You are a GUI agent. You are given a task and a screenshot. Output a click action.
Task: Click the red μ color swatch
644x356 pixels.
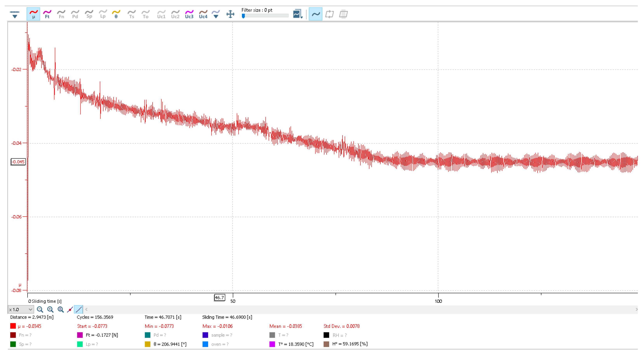13,326
